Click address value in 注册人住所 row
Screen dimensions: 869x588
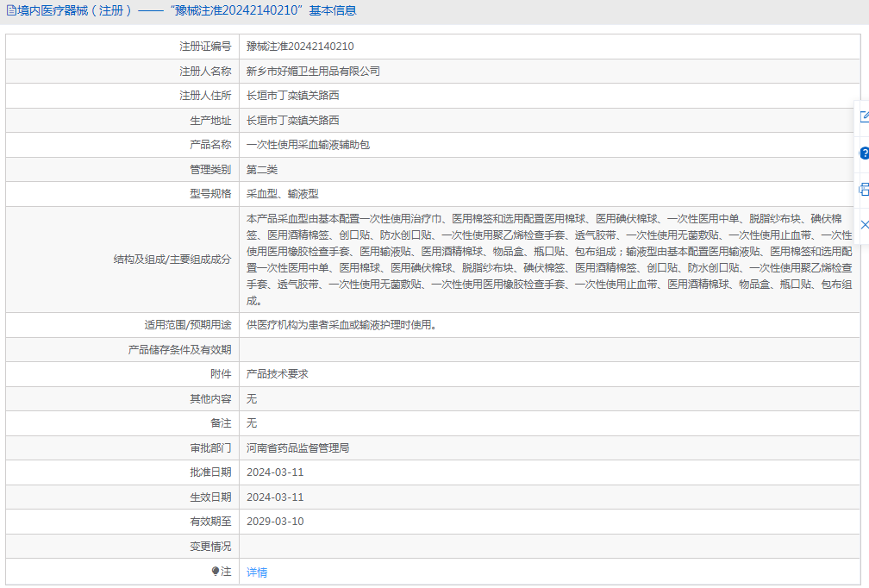pos(292,96)
